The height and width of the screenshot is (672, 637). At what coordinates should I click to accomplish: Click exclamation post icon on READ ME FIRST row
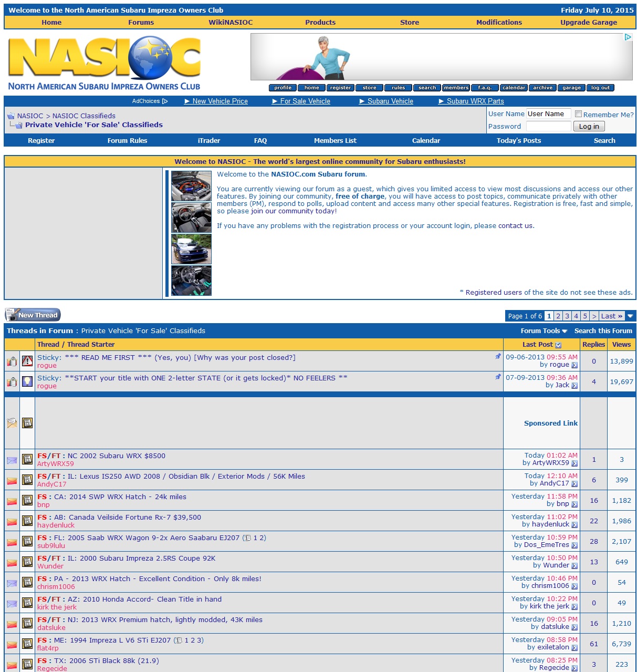(x=27, y=361)
